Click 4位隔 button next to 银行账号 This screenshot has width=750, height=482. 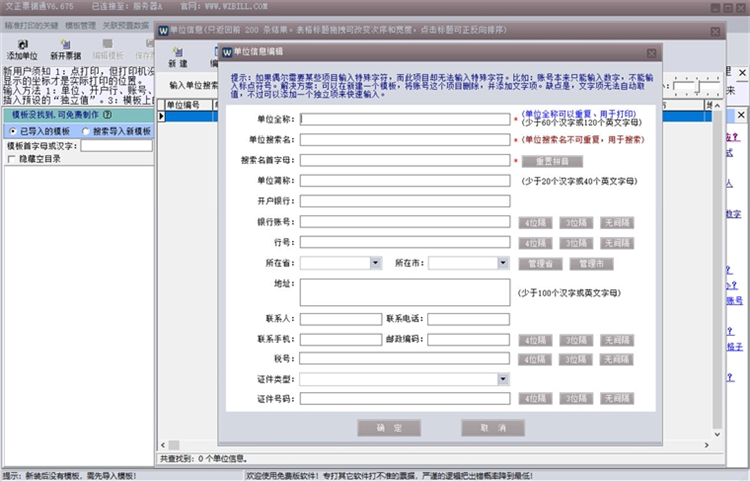[x=539, y=221]
